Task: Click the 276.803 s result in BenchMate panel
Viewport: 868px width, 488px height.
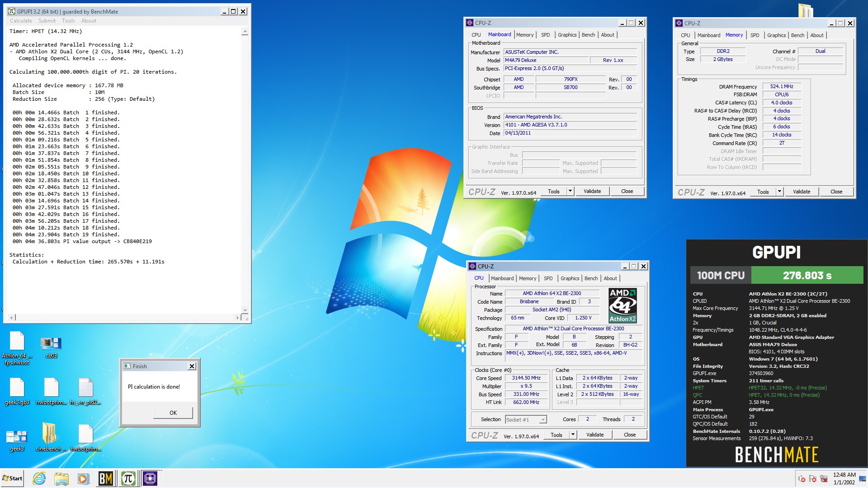Action: click(807, 275)
